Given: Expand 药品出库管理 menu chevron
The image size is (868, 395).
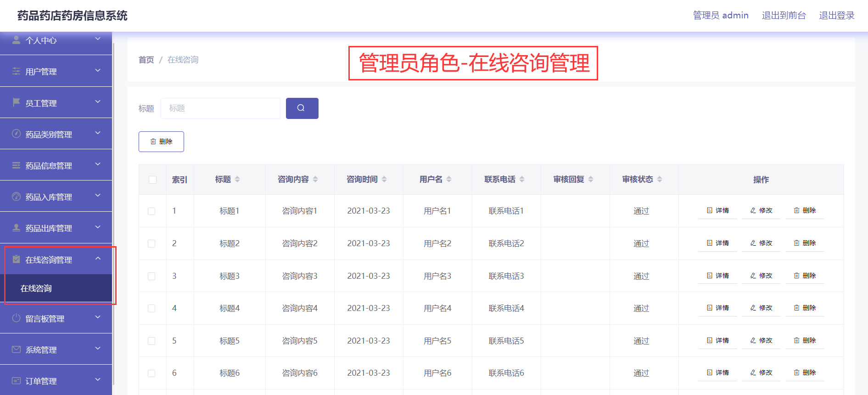Looking at the screenshot, I should 98,227.
